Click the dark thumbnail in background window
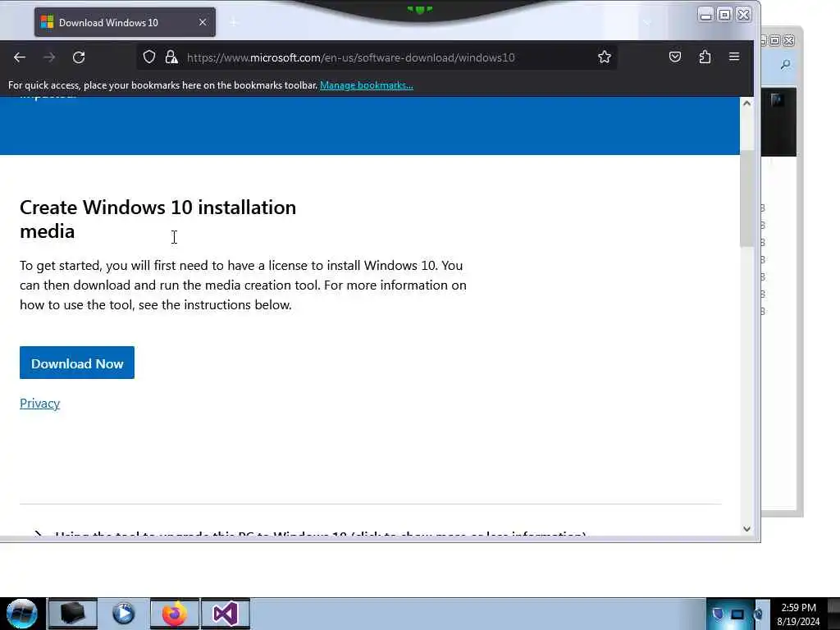 [x=778, y=100]
